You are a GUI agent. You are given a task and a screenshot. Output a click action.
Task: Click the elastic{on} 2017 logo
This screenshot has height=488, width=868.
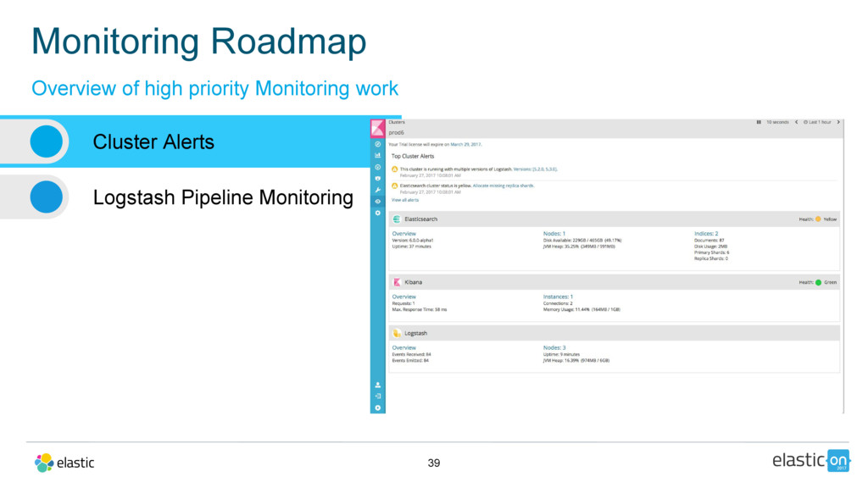811,460
